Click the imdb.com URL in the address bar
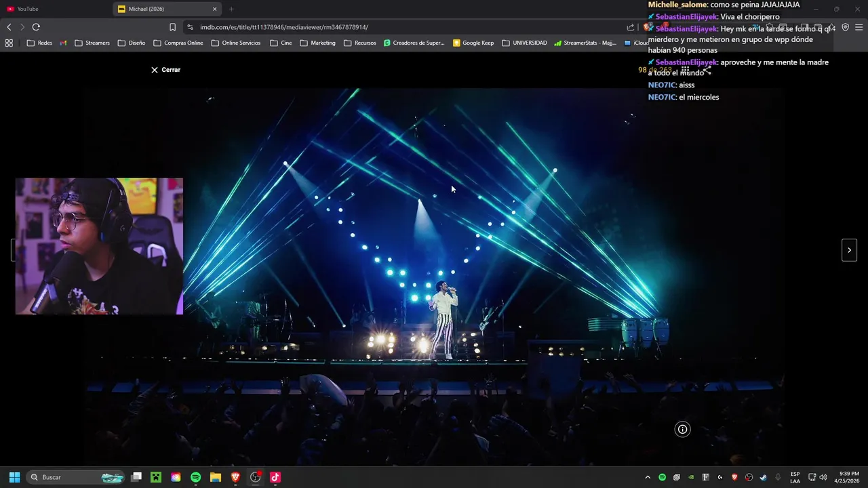 point(284,27)
